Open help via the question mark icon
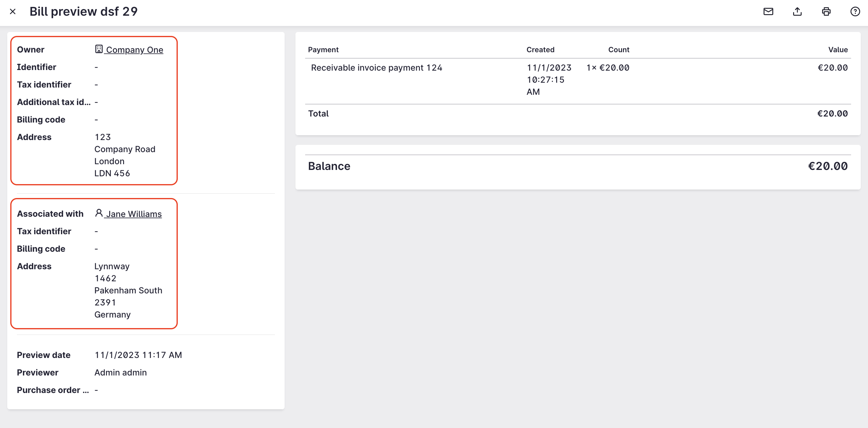Screen dimensions: 868x428 (x=855, y=12)
